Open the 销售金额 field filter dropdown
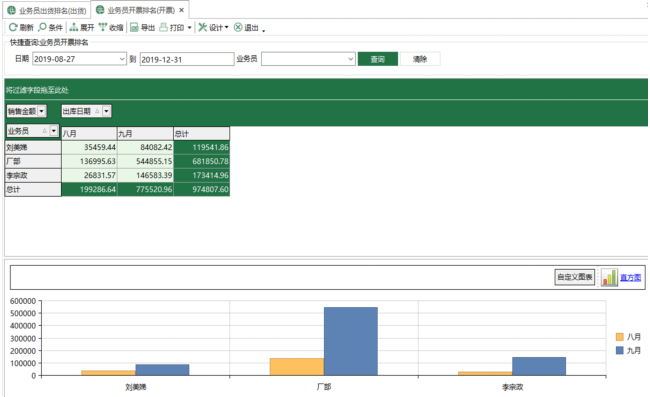This screenshot has height=397, width=650. [x=41, y=111]
